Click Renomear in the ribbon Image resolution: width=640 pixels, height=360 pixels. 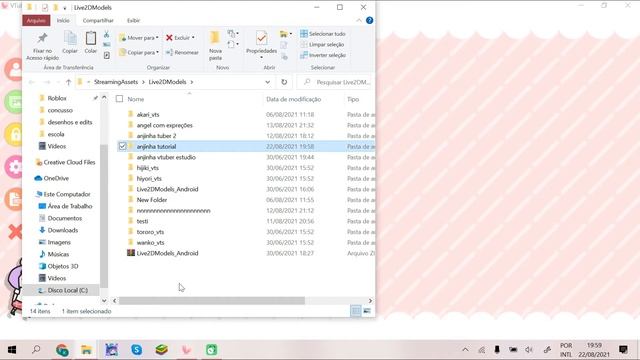(182, 52)
